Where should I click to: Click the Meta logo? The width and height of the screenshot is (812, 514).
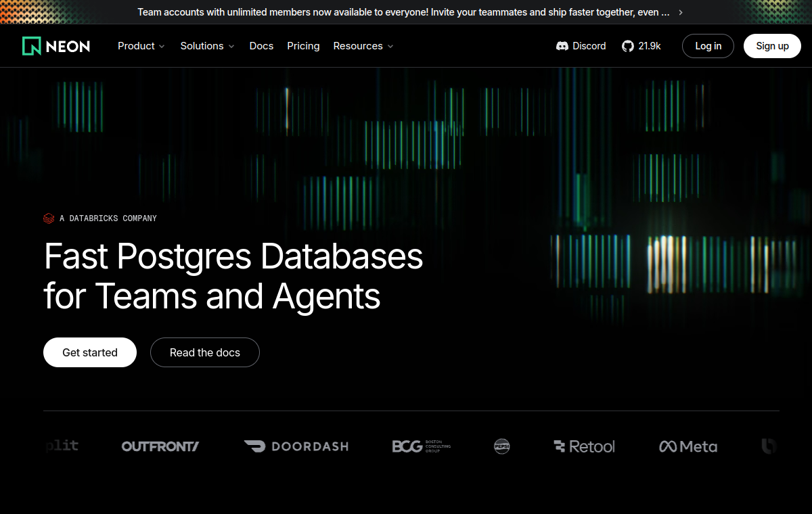(688, 446)
